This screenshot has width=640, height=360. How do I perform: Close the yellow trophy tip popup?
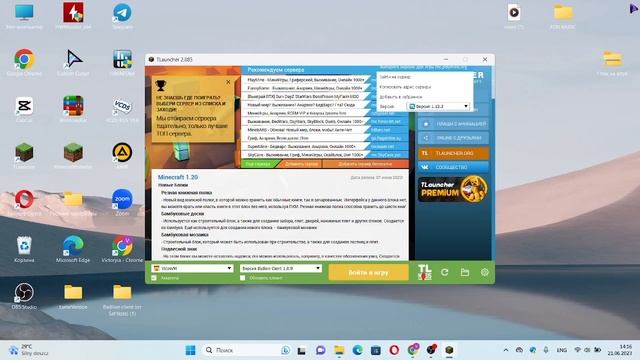pyautogui.click(x=228, y=82)
